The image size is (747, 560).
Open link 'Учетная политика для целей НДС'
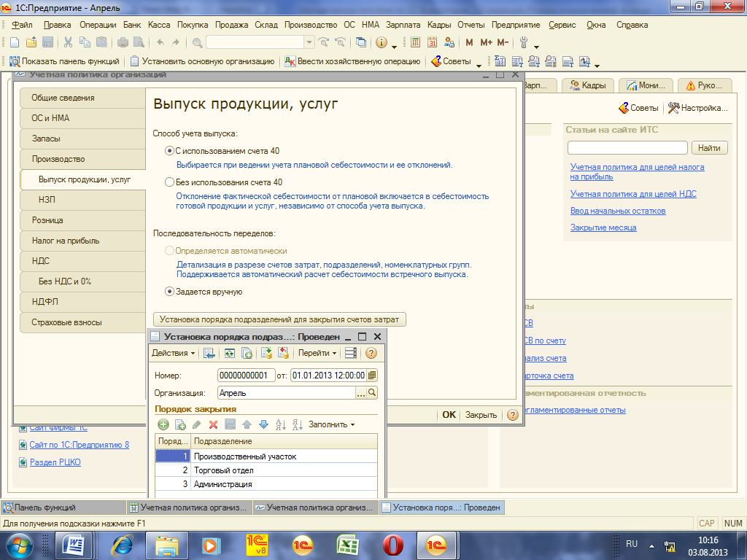tap(633, 194)
